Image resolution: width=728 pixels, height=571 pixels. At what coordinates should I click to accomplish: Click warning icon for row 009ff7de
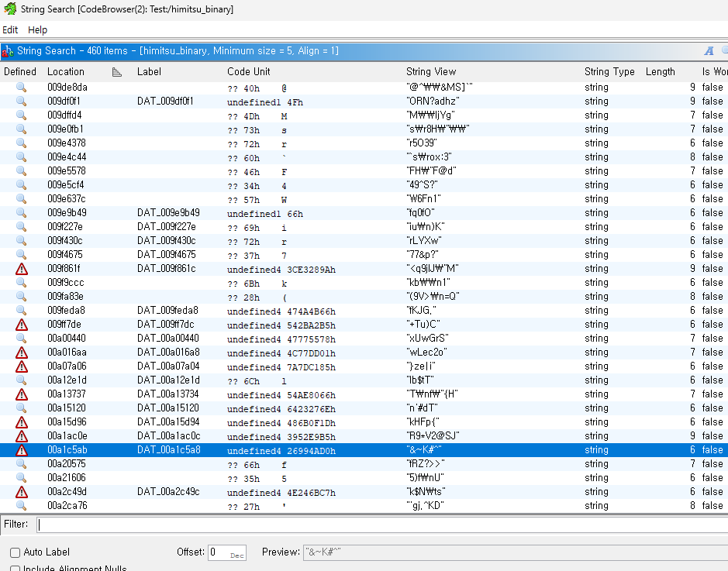coord(22,325)
